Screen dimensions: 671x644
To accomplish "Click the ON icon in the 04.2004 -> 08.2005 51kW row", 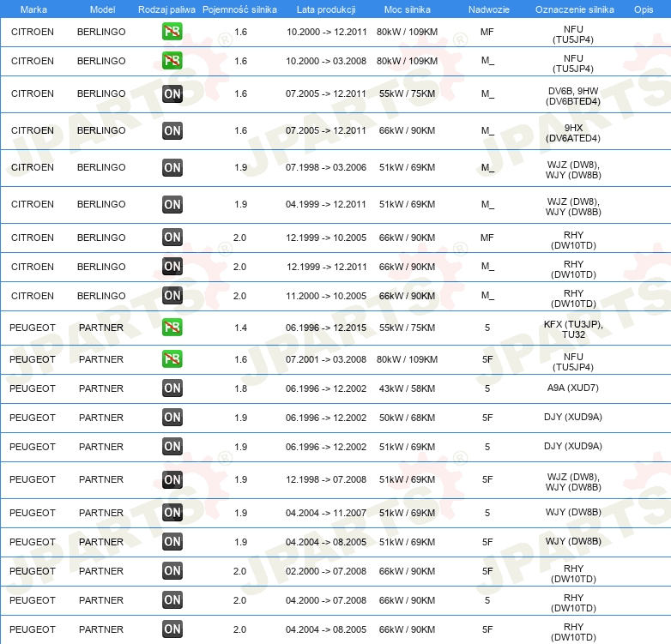I will [172, 541].
